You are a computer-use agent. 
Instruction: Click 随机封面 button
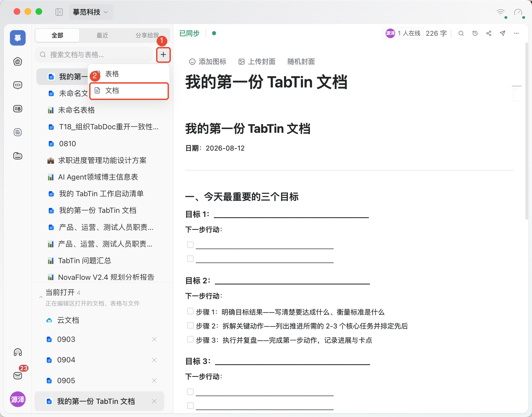point(301,62)
